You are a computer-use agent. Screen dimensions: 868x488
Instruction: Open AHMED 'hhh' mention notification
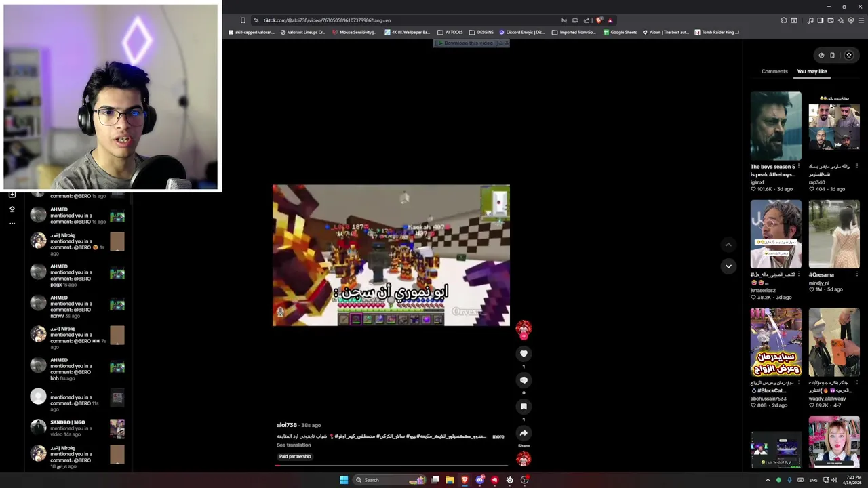click(78, 369)
